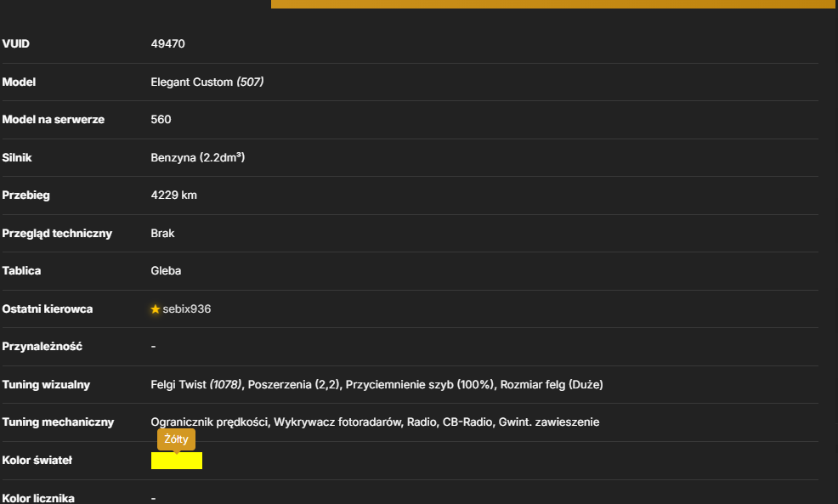
Task: Click the Rozmiar felg (Duże) entry
Action: coord(552,384)
